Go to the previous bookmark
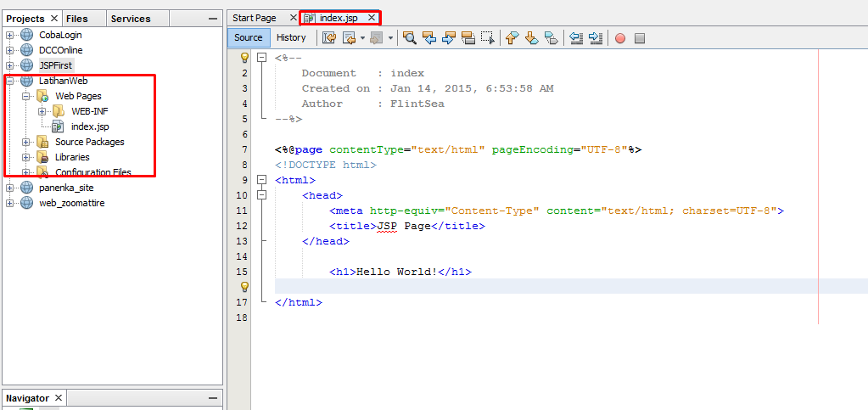The height and width of the screenshot is (410, 868). pos(512,37)
